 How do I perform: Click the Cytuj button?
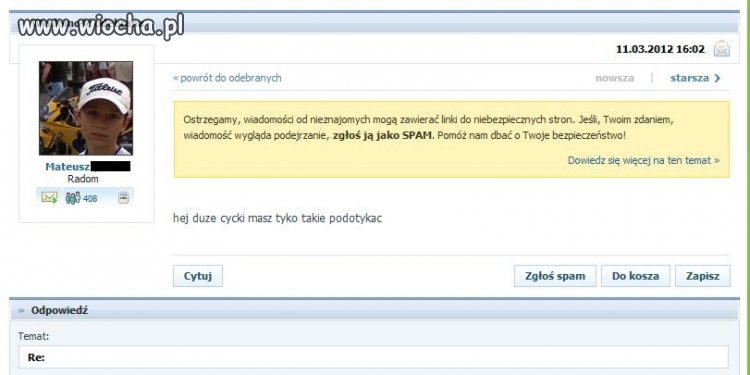[x=198, y=276]
